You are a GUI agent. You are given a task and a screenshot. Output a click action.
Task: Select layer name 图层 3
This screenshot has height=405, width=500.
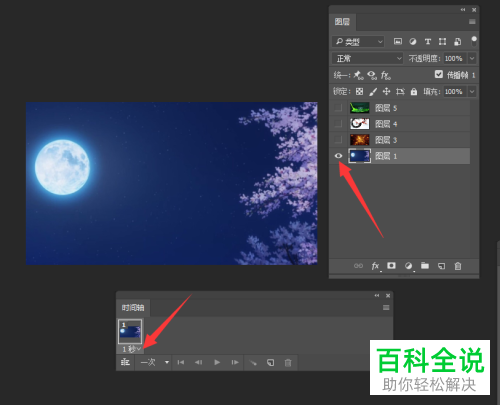tap(386, 140)
